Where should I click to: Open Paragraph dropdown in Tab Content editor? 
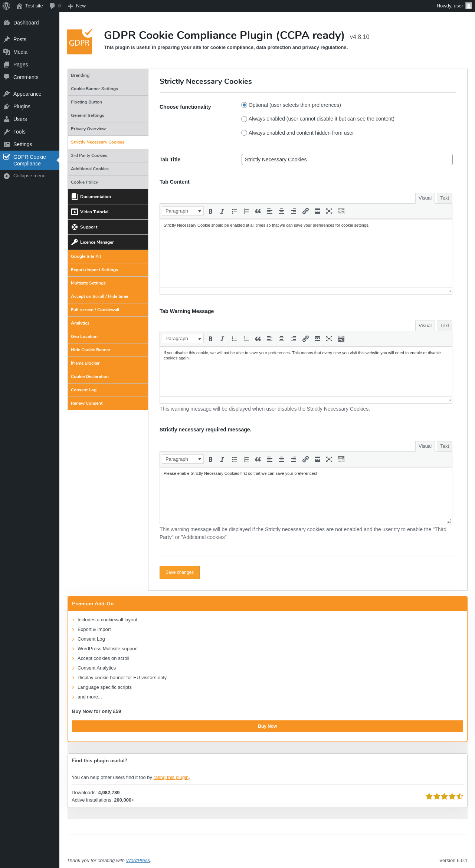(x=183, y=211)
